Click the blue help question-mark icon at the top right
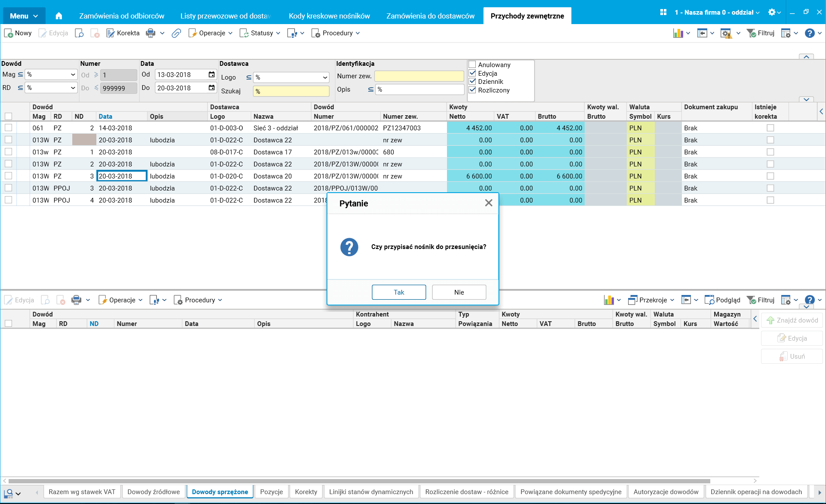The height and width of the screenshot is (504, 826). pyautogui.click(x=809, y=33)
